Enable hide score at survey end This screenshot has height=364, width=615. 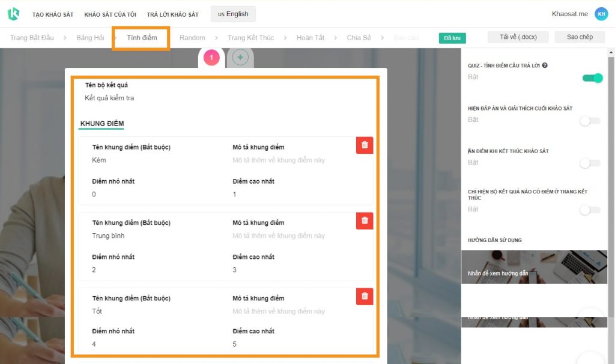pos(590,163)
